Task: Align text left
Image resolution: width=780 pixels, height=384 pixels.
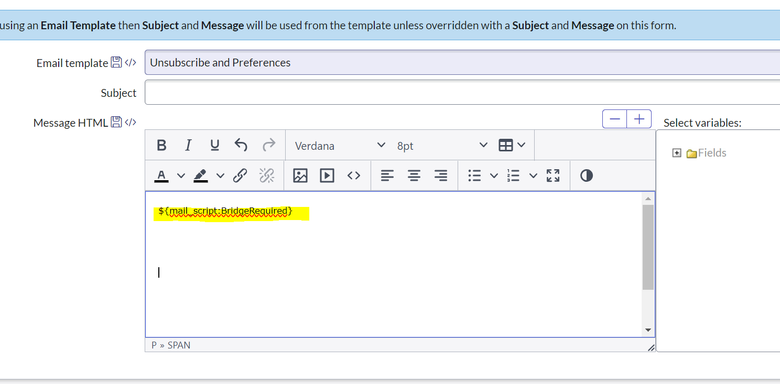Action: pyautogui.click(x=387, y=176)
